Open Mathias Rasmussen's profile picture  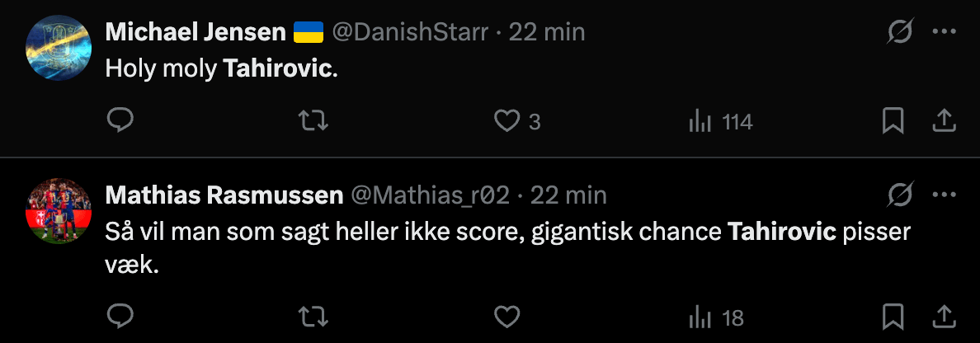click(x=59, y=210)
